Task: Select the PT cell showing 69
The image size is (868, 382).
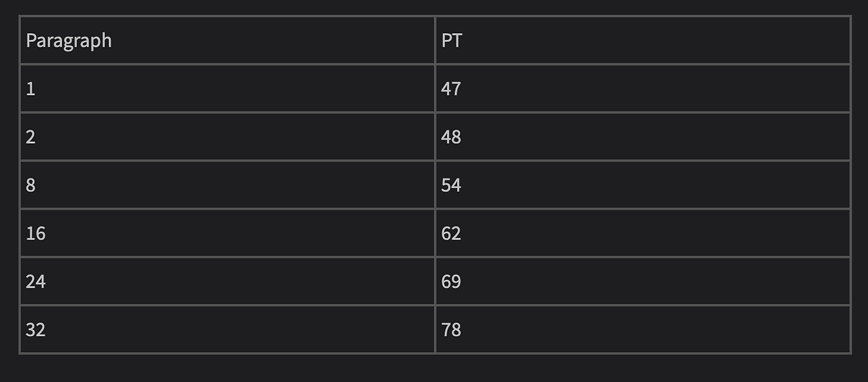Action: 642,281
